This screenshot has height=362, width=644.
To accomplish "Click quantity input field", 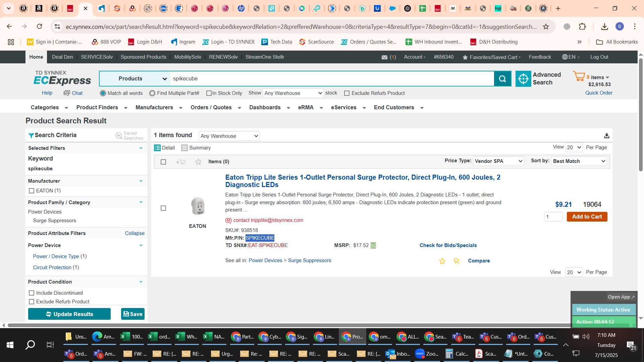I will (553, 217).
